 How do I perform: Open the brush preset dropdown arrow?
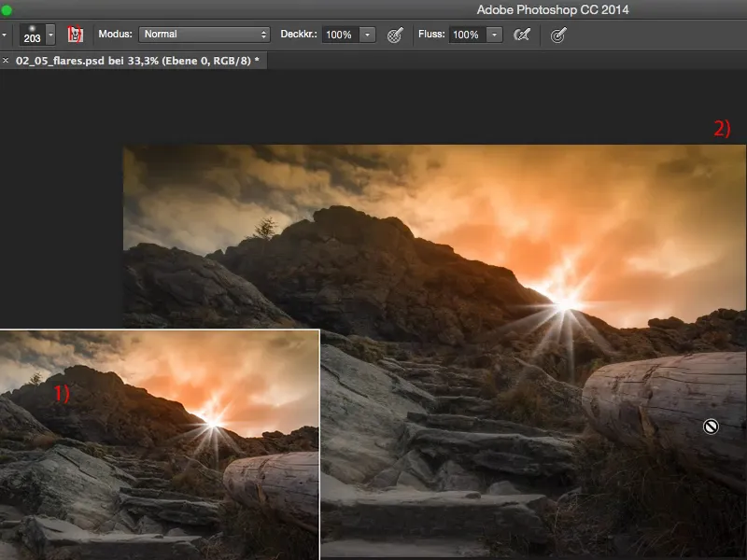[x=50, y=35]
